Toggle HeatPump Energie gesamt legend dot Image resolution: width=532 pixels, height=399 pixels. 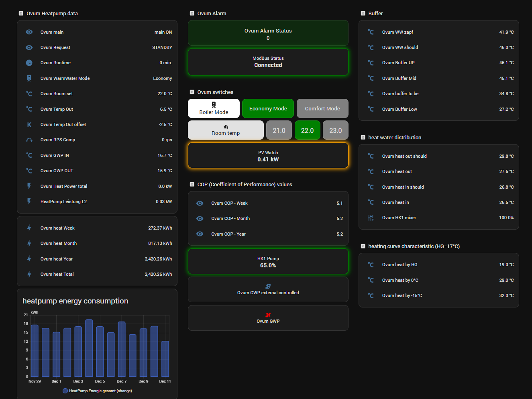[65, 391]
